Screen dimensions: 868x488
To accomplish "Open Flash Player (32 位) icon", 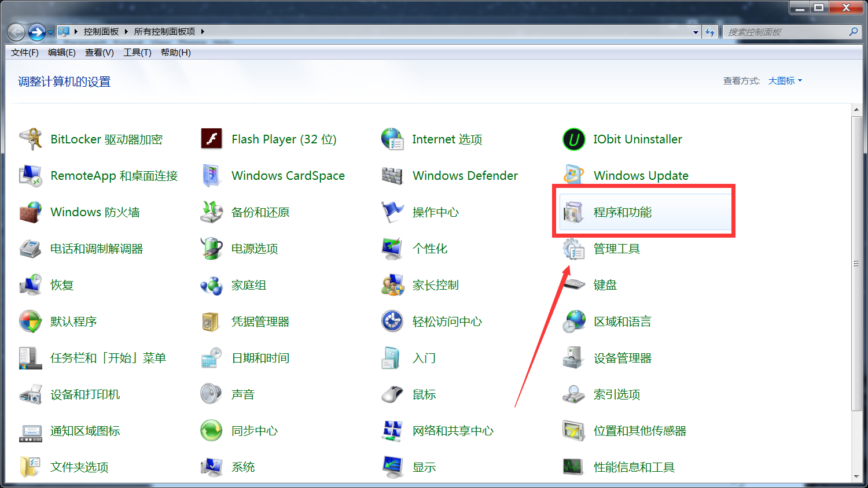I will (212, 139).
